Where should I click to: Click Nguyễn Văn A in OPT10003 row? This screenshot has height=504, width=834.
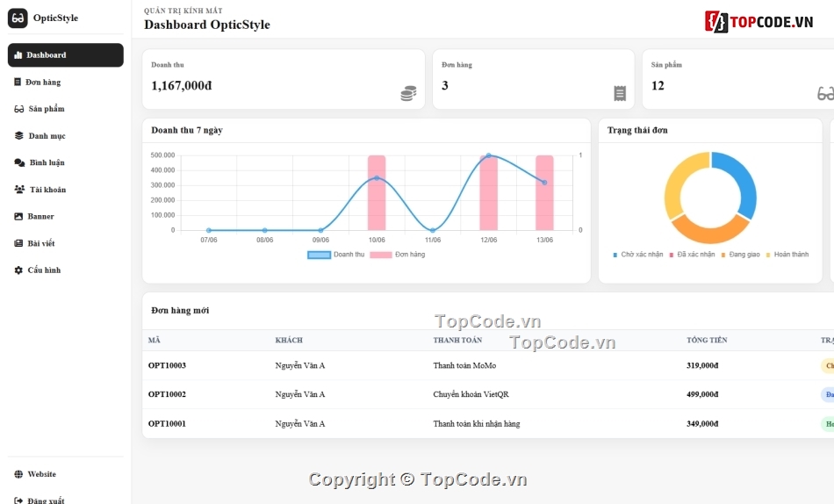click(300, 365)
